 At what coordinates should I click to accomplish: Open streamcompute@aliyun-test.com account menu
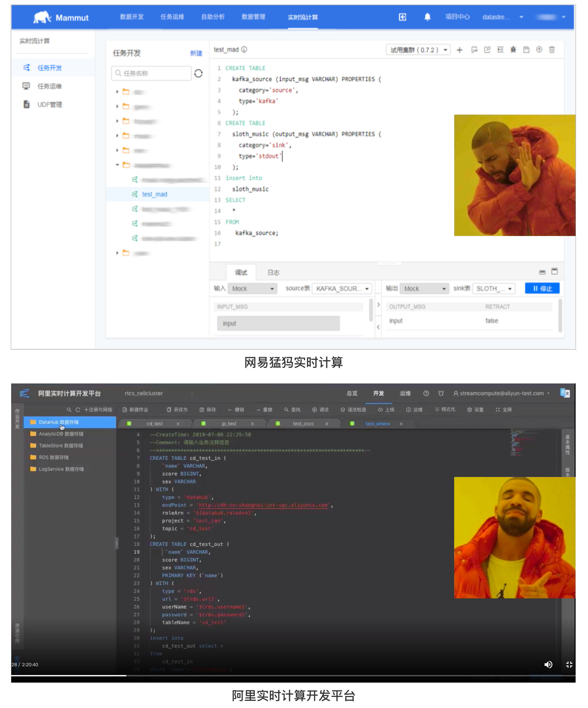[x=501, y=393]
